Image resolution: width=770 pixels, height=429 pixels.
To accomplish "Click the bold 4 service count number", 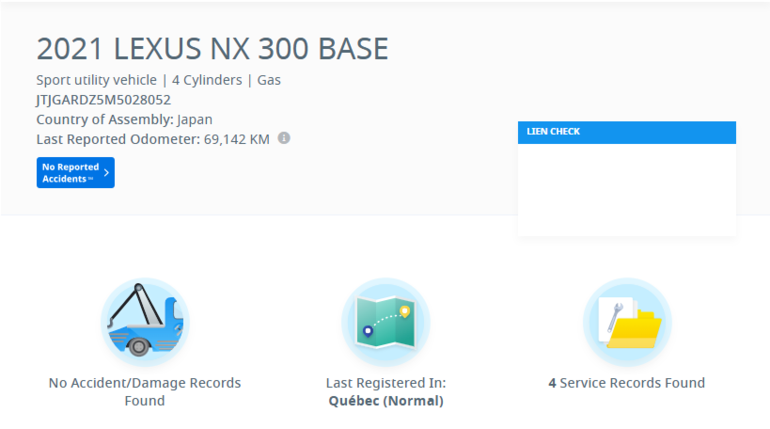I will coord(552,383).
